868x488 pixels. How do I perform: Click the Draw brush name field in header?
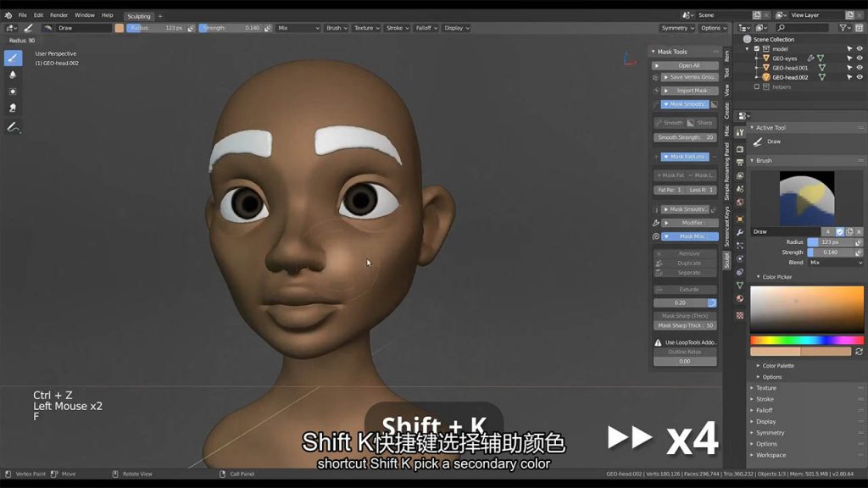click(x=83, y=28)
